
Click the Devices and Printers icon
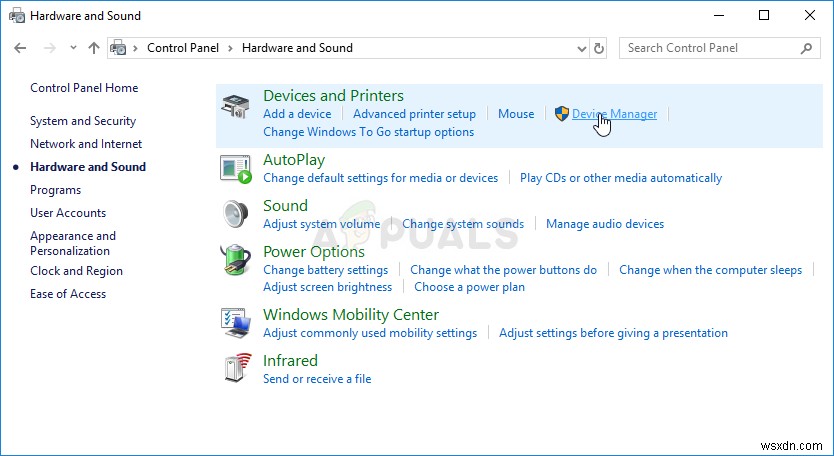click(x=236, y=106)
